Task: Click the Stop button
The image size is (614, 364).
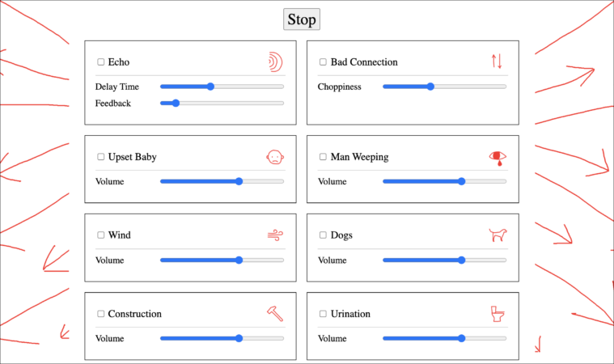Action: (x=302, y=19)
